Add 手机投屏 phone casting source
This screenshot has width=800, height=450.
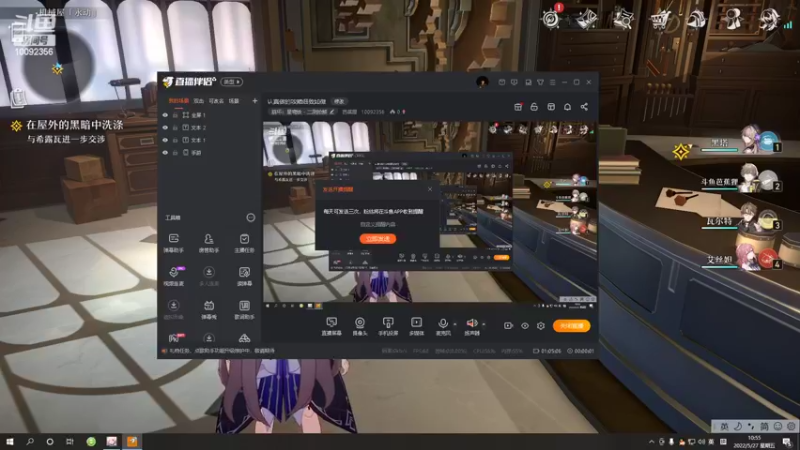click(x=388, y=326)
